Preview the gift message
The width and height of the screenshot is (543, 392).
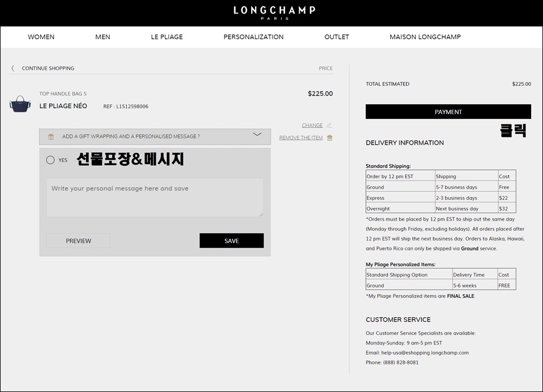pyautogui.click(x=78, y=240)
